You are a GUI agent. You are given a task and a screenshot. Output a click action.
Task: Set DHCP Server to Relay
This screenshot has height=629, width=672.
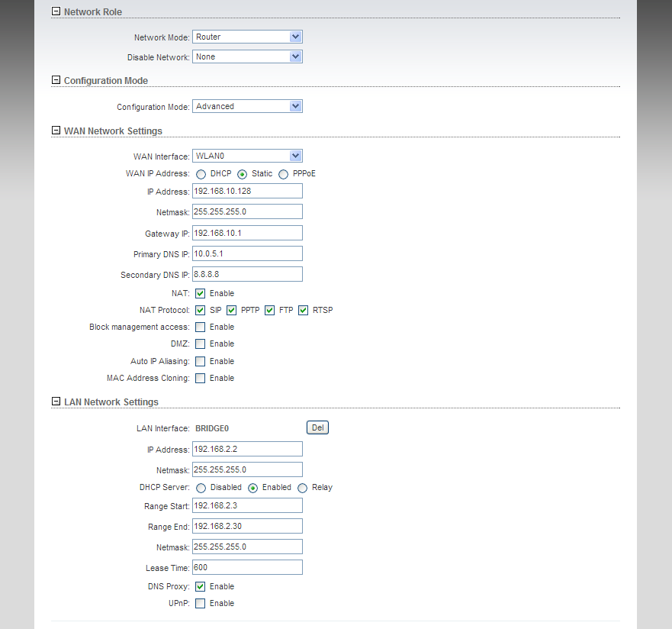click(303, 488)
